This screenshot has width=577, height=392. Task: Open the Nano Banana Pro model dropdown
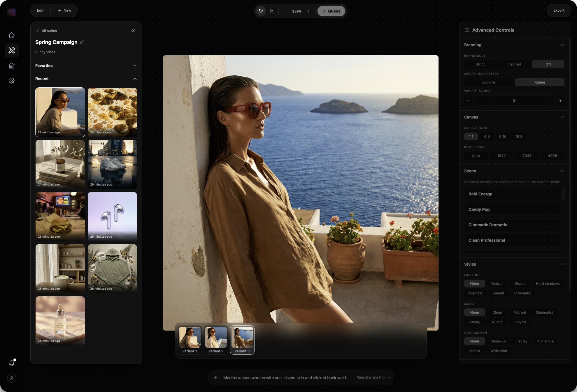[373, 377]
